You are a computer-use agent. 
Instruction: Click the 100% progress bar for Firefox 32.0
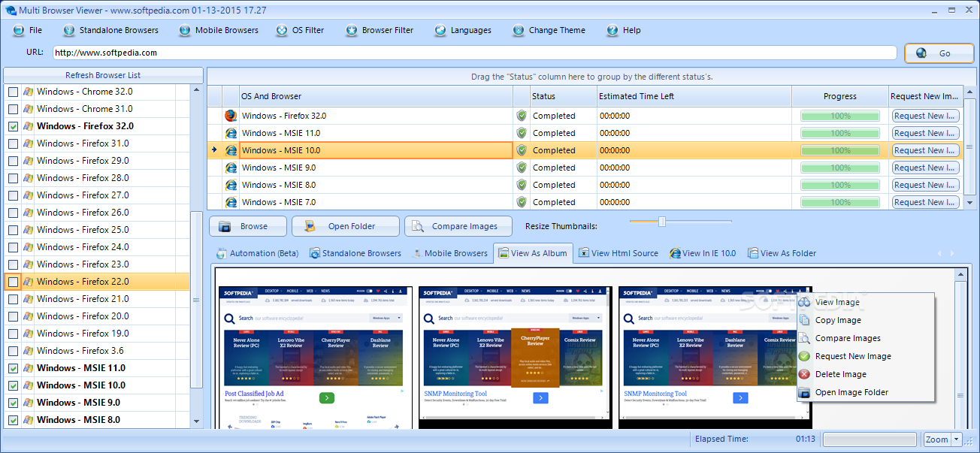coord(840,116)
